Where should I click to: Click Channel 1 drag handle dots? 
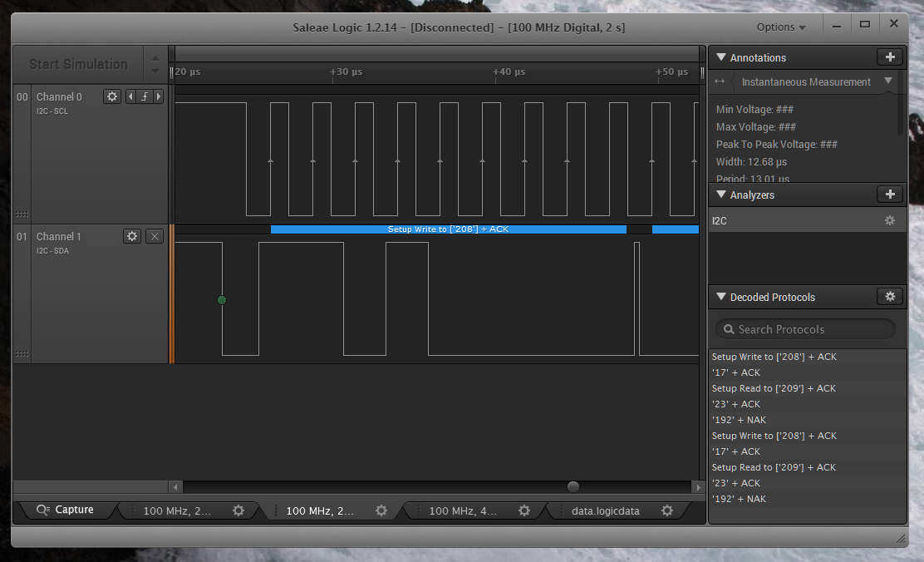coord(22,353)
